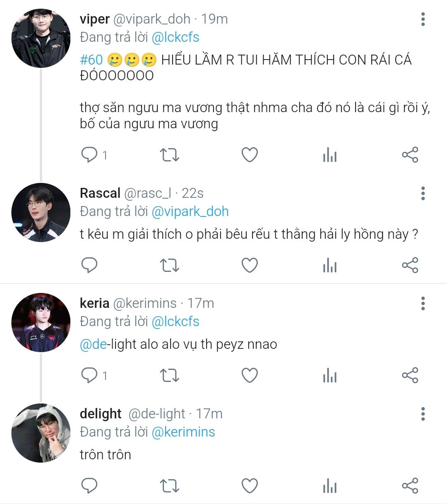The width and height of the screenshot is (447, 504).
Task: Open three-dot menu on delight's tweet
Action: tap(423, 414)
